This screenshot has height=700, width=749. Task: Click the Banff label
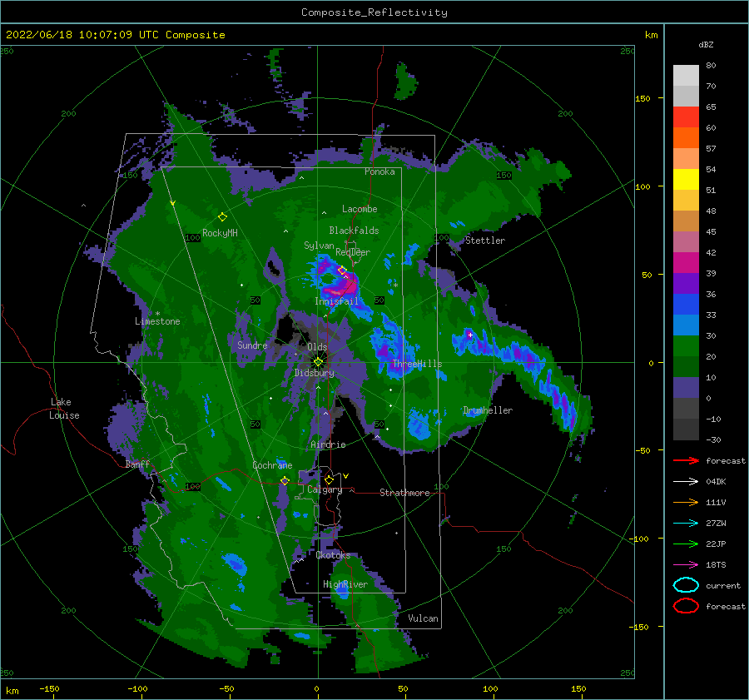click(x=137, y=464)
